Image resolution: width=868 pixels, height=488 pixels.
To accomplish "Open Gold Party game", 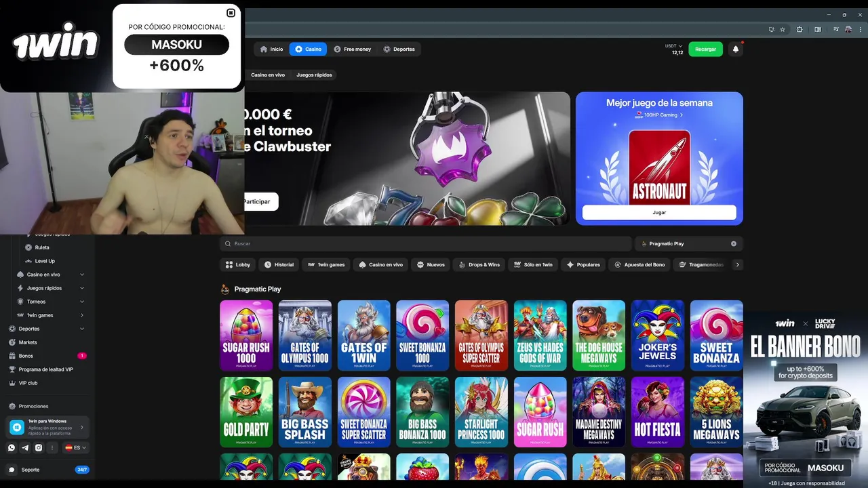I will pos(246,412).
